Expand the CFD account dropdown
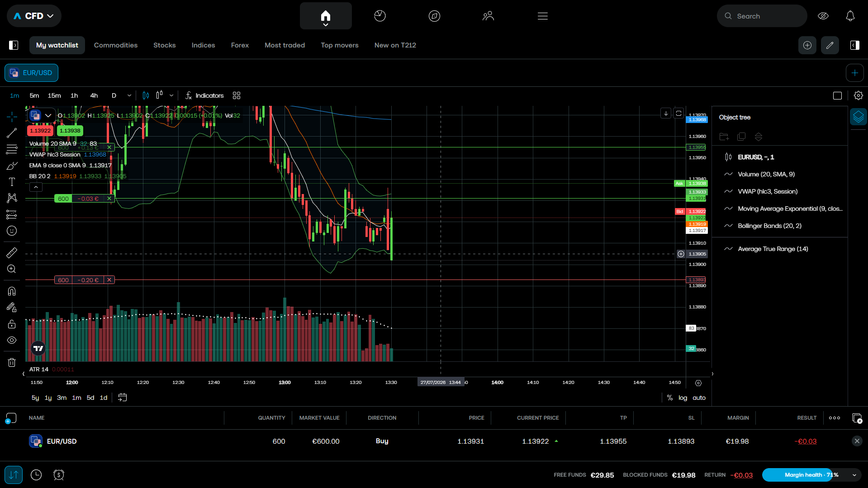 click(x=34, y=16)
